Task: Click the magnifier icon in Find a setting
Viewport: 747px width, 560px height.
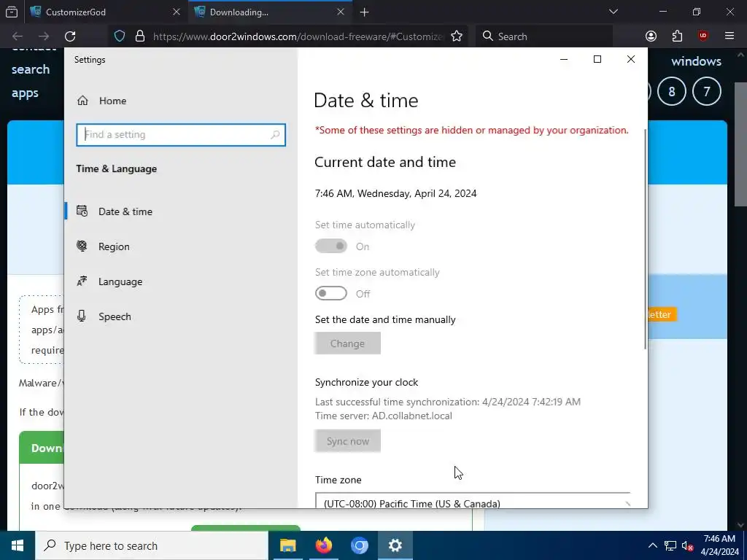Action: tap(275, 135)
